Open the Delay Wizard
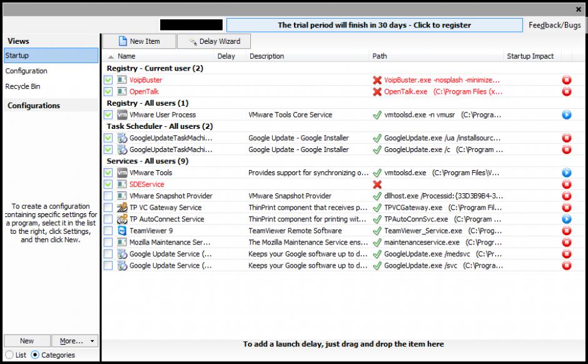Viewport: 588px width, 364px height. (214, 41)
